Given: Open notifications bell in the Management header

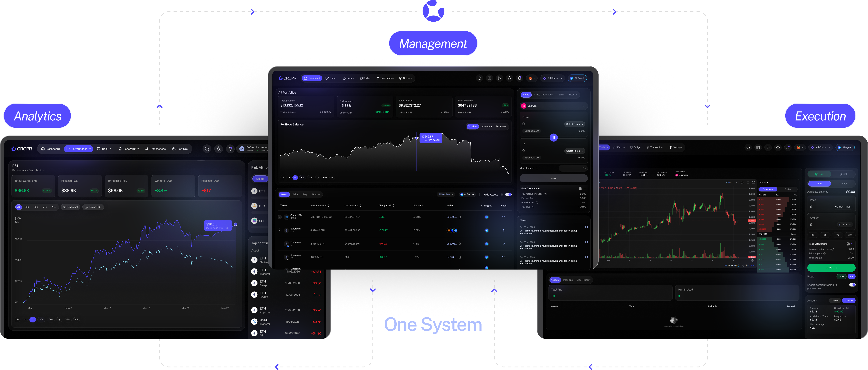Looking at the screenshot, I should 520,78.
